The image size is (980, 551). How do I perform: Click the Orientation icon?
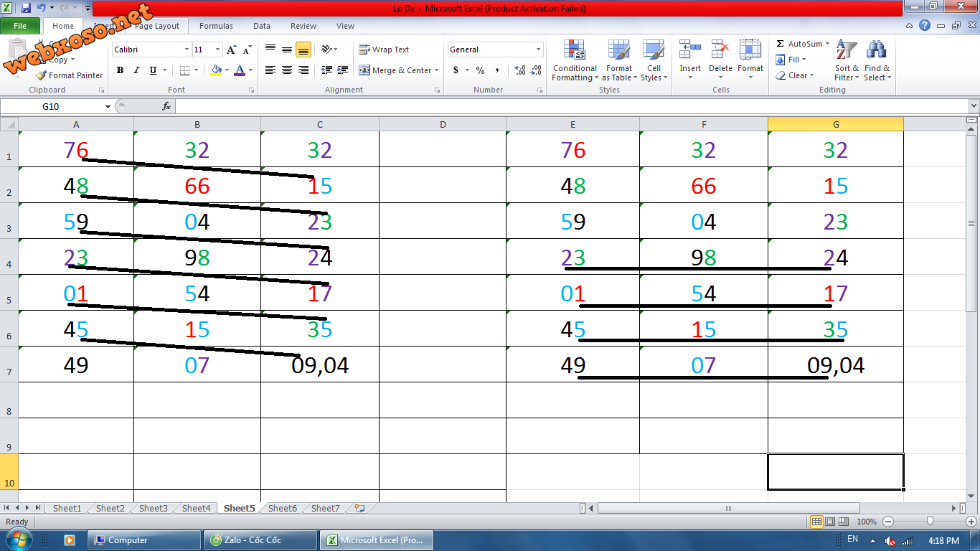click(327, 50)
